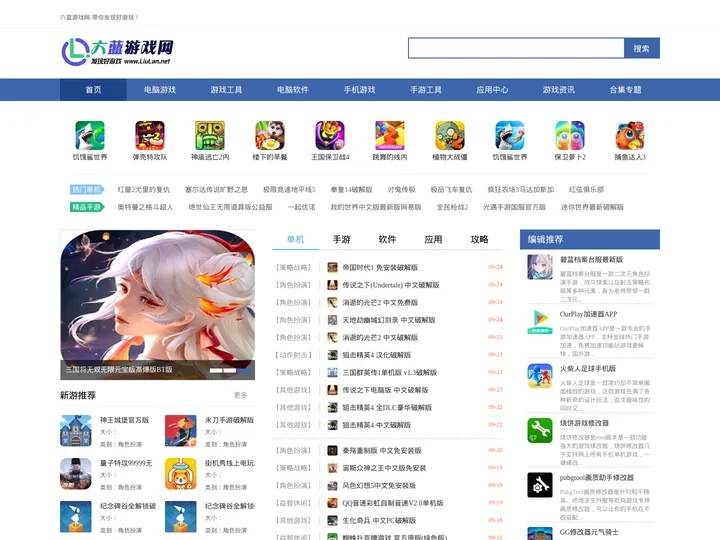Go to the 首页 navigation item
Image resolution: width=720 pixels, height=540 pixels.
click(93, 90)
